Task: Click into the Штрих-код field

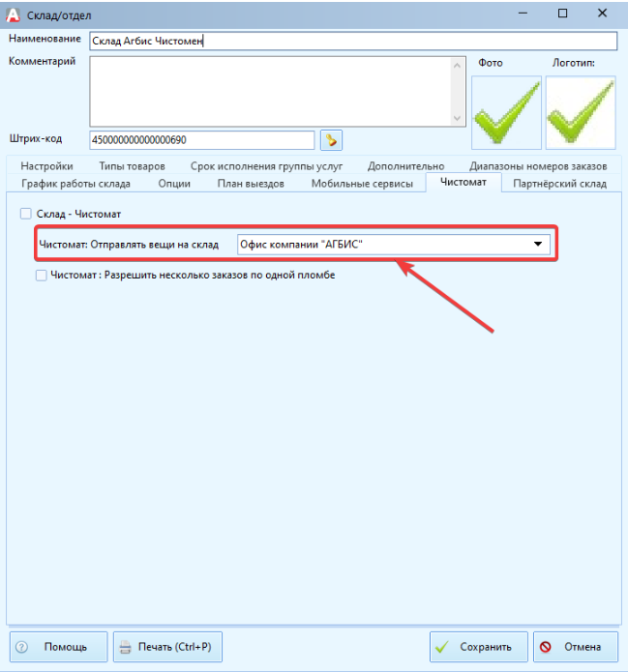Action: click(x=202, y=140)
